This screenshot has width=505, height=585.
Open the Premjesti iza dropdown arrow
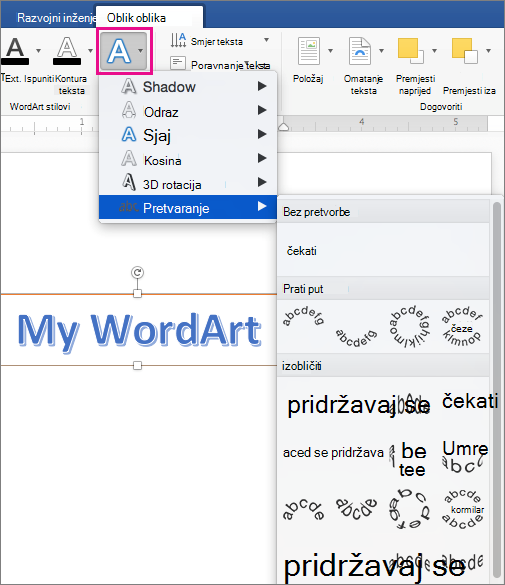pos(488,50)
